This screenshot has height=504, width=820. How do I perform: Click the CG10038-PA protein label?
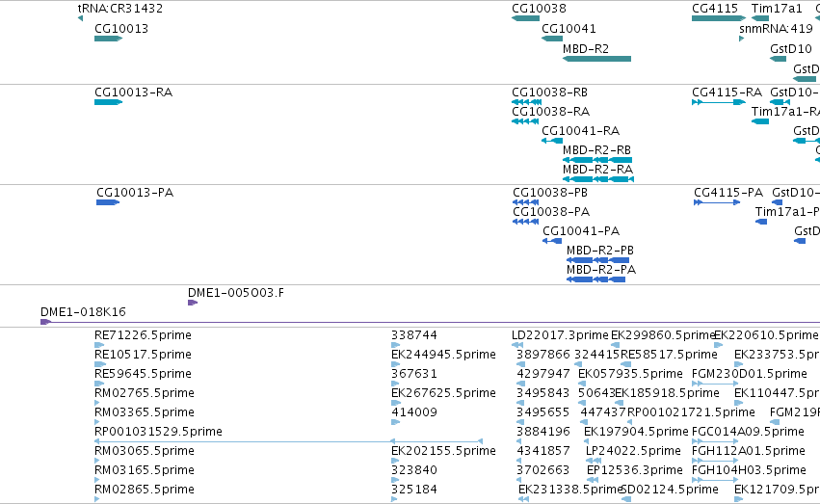551,212
